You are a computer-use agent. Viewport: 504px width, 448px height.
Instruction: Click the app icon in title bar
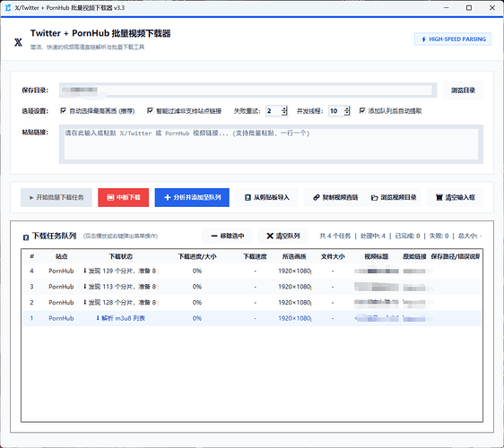8,8
